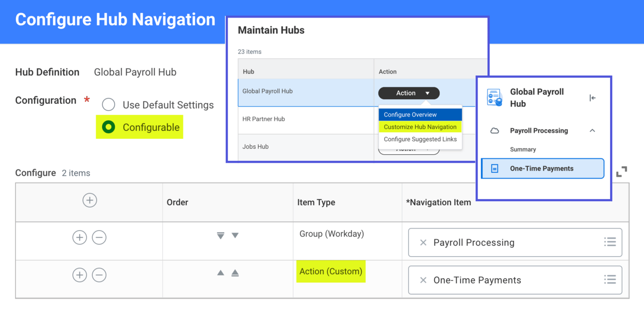The height and width of the screenshot is (318, 644).
Task: Click the Payroll Processing navigation item field
Action: [515, 243]
